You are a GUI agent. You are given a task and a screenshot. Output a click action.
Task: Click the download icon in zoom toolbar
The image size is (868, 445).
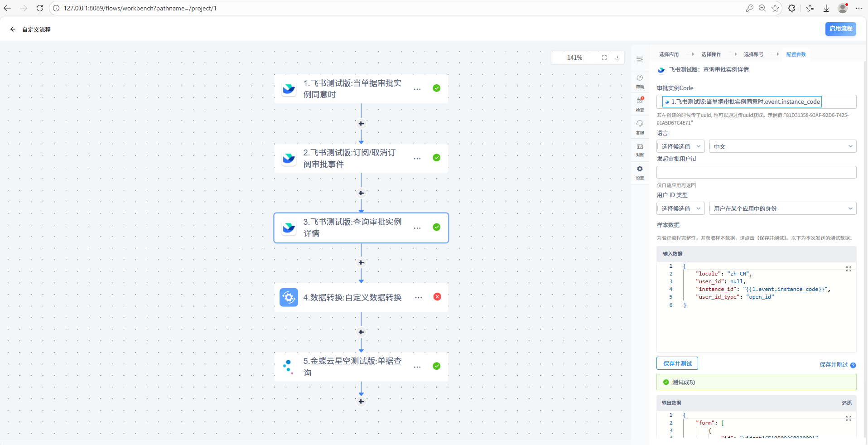617,58
